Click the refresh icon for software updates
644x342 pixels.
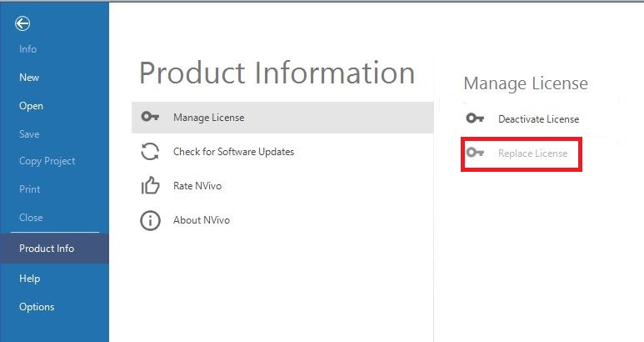[x=150, y=151]
